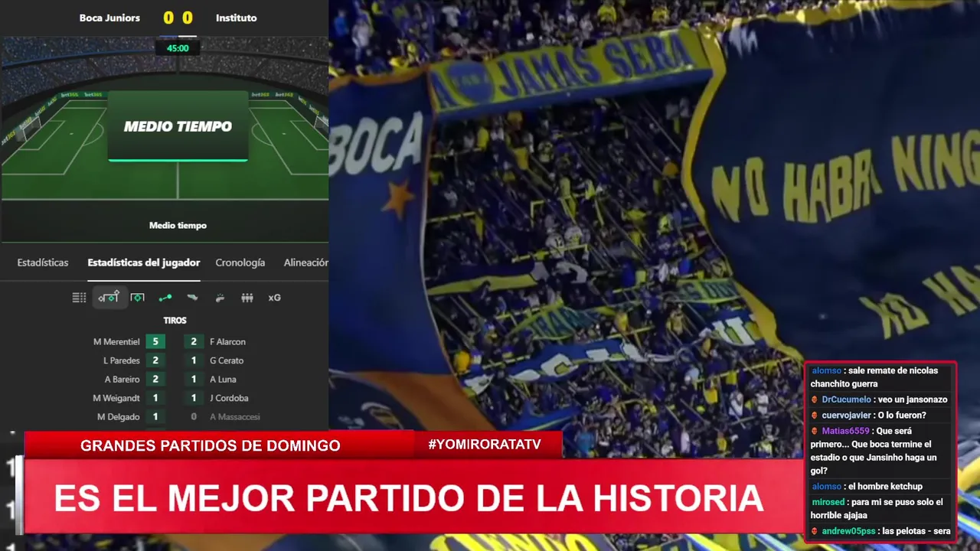Click Matias6559's chat badge icon

815,431
